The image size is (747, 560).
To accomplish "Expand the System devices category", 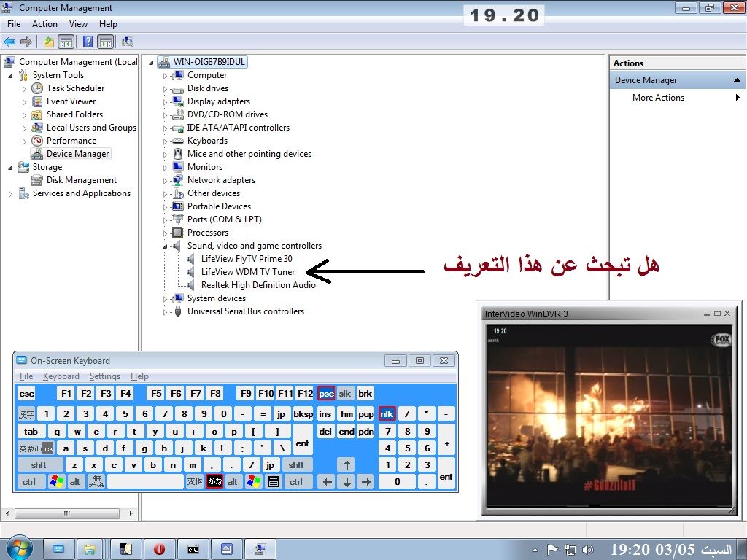I will pyautogui.click(x=165, y=298).
